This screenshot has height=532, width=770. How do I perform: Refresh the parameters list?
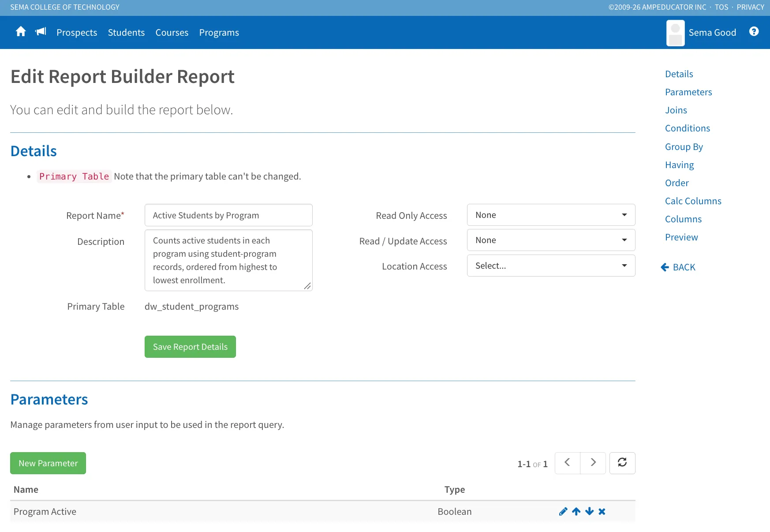(x=622, y=463)
